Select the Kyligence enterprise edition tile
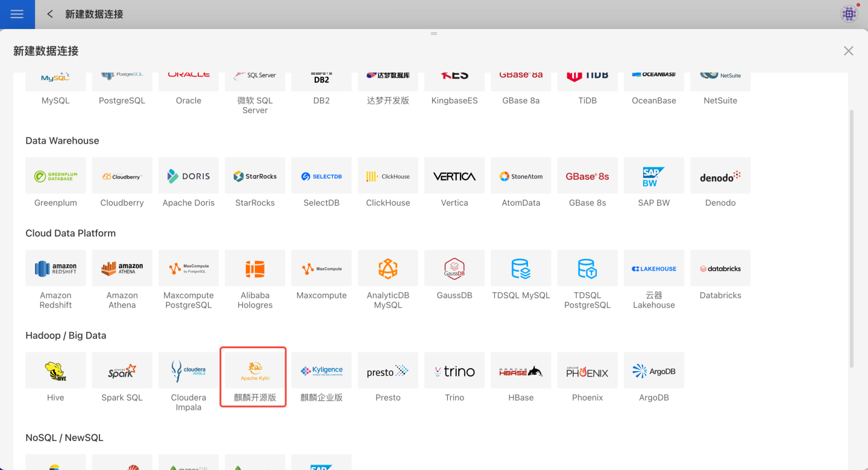This screenshot has height=470, width=868. pos(322,371)
